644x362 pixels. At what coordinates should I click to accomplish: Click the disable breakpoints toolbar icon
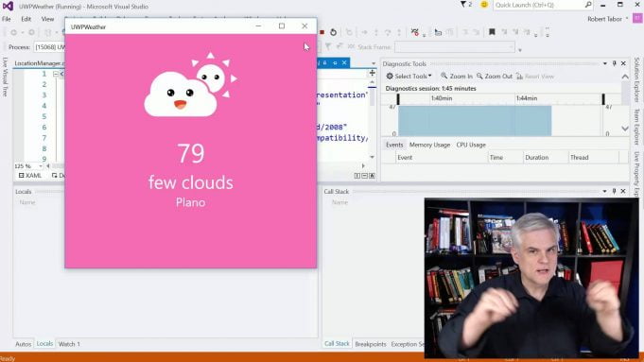[415, 32]
